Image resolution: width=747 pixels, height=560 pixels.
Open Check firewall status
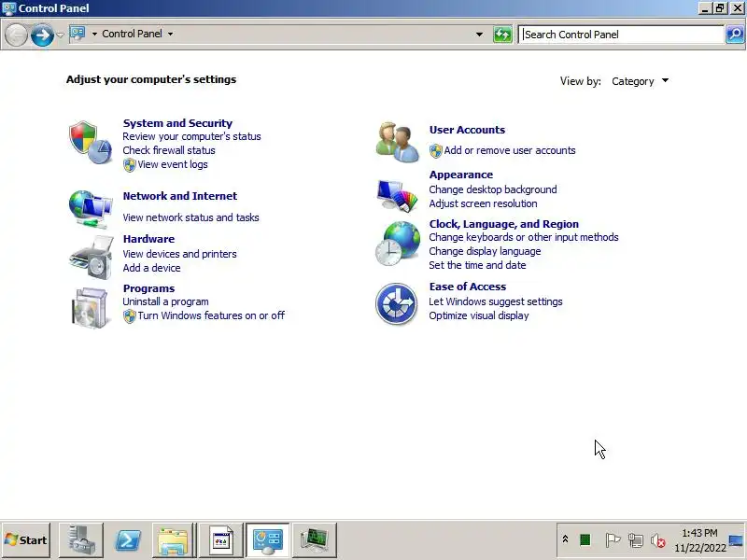tap(169, 150)
